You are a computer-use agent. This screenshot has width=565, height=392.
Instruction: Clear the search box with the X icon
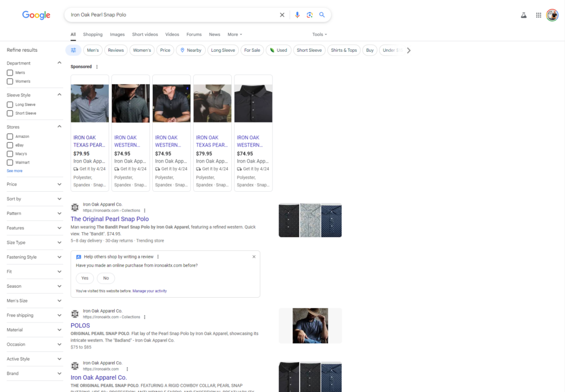(282, 15)
